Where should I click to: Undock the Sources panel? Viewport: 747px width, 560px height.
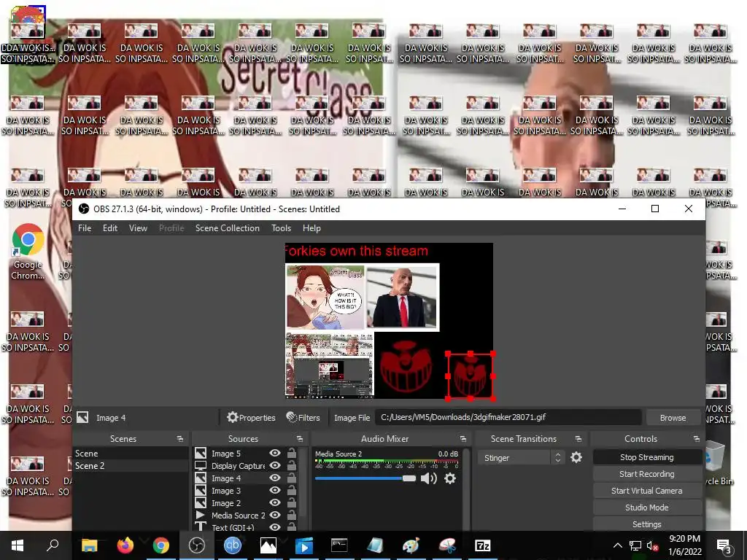coord(300,438)
